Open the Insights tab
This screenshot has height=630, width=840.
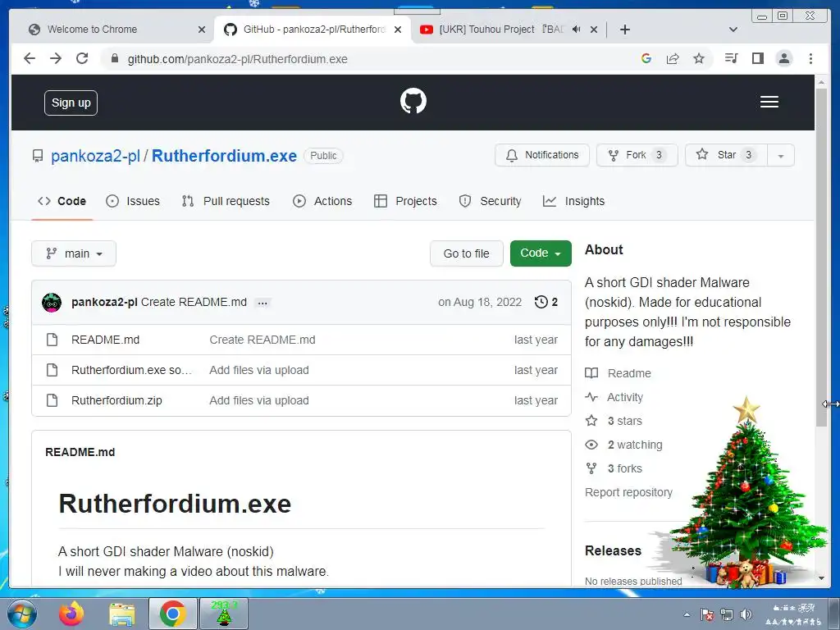(x=573, y=201)
